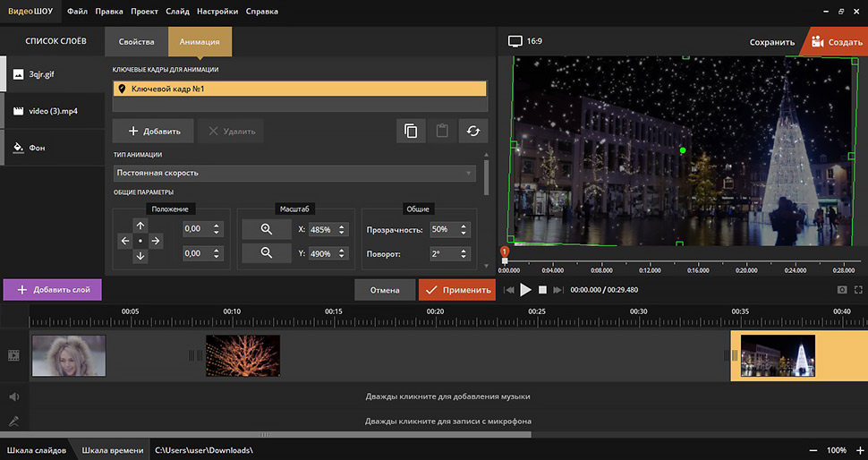Click the animation panel vertical scrollbar

pos(487,177)
